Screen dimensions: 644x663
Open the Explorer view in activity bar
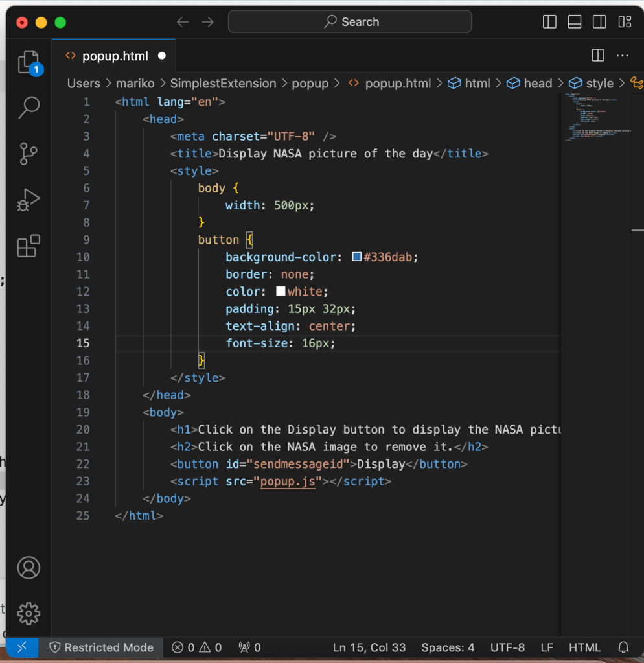tap(29, 62)
